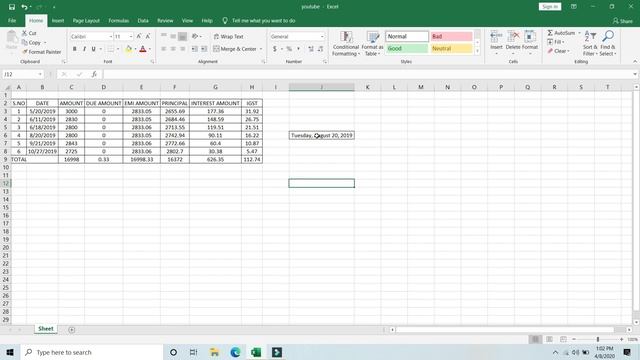Image resolution: width=640 pixels, height=360 pixels.
Task: Apply the Good cell style
Action: click(x=407, y=49)
